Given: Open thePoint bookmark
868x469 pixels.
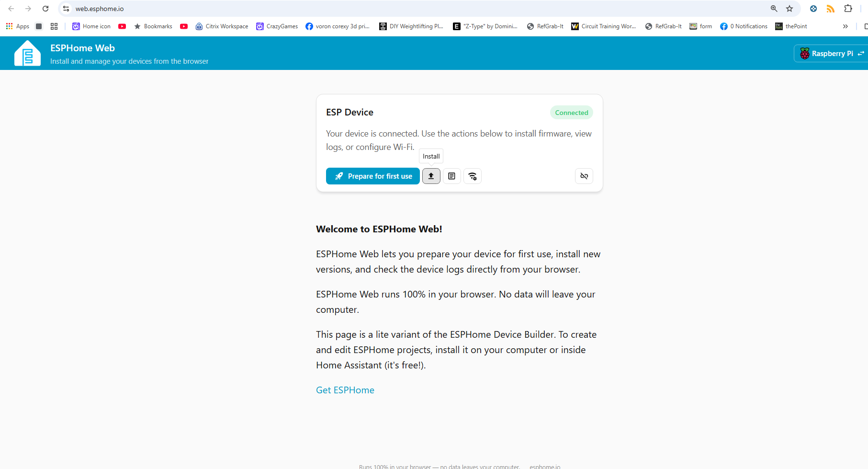Looking at the screenshot, I should point(791,26).
